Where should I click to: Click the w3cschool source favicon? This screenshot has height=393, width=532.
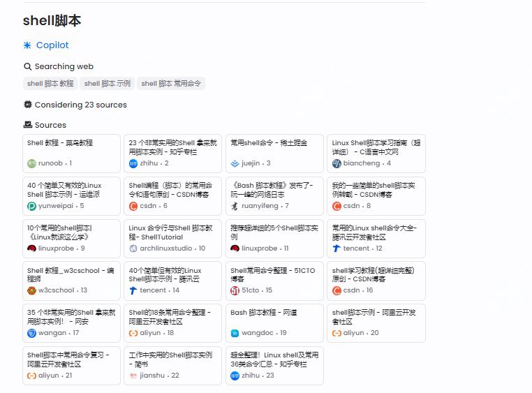(x=31, y=290)
